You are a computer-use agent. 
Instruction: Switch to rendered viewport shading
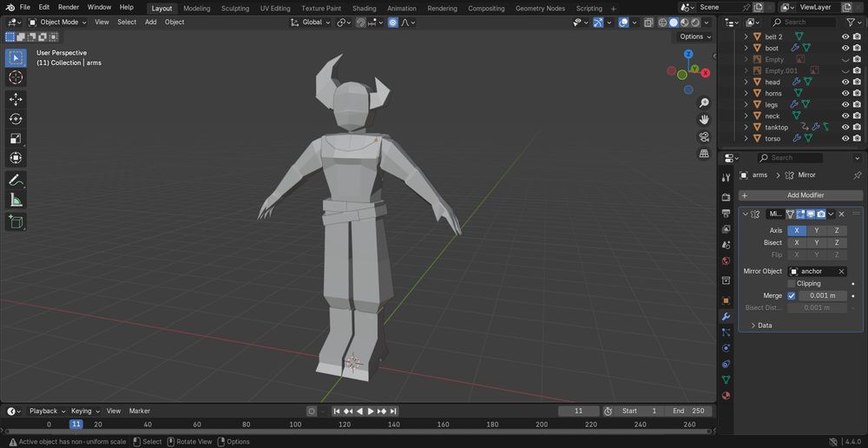695,23
